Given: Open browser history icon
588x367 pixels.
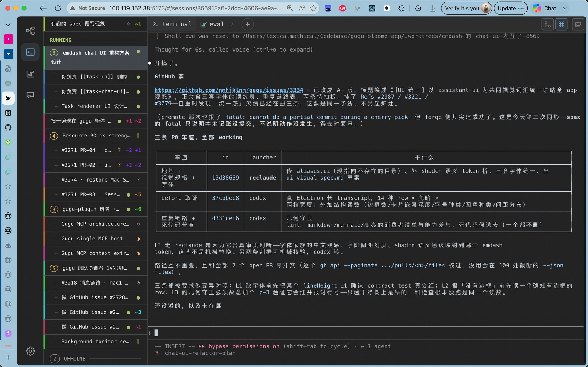Looking at the screenshot, I should coord(418,8).
